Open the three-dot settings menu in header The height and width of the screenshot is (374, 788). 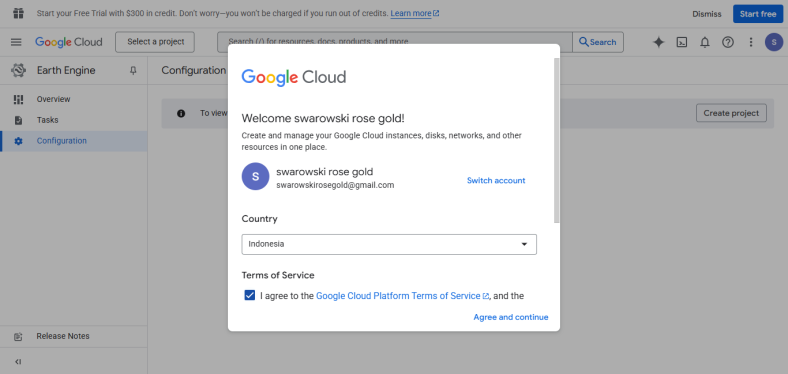[x=751, y=42]
